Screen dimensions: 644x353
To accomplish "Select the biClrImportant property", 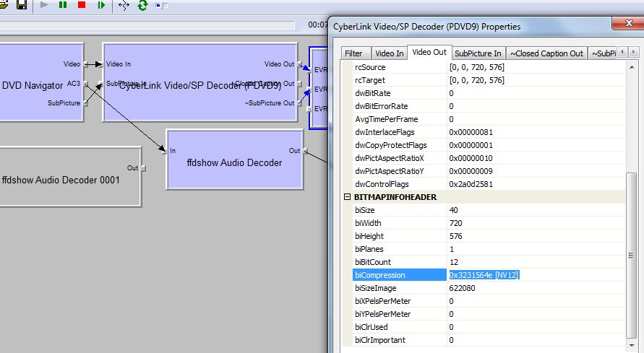I will 489,340.
